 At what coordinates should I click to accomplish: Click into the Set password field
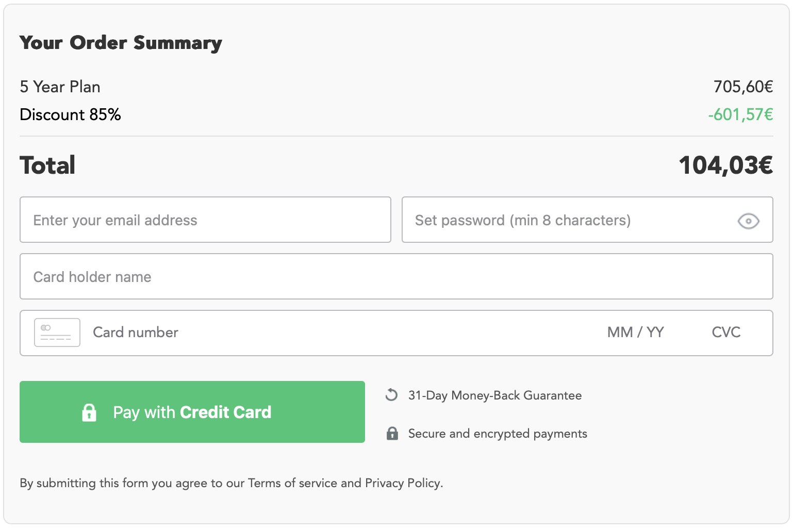pyautogui.click(x=567, y=220)
